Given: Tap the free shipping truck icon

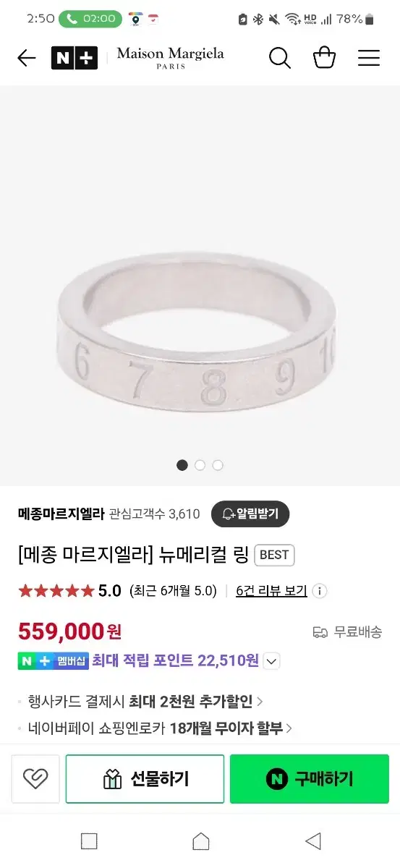Looking at the screenshot, I should [320, 632].
